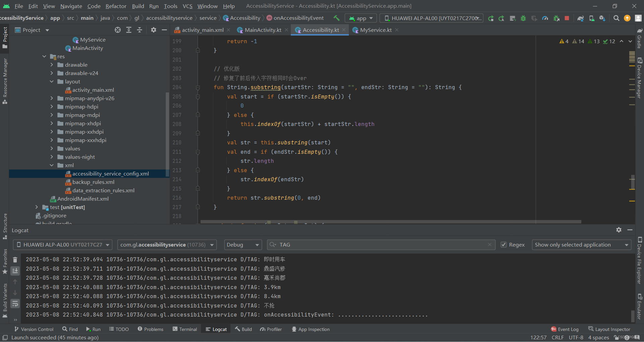Toggle Soft-Wrap in the Logcat sidebar
The height and width of the screenshot is (342, 644).
click(15, 304)
